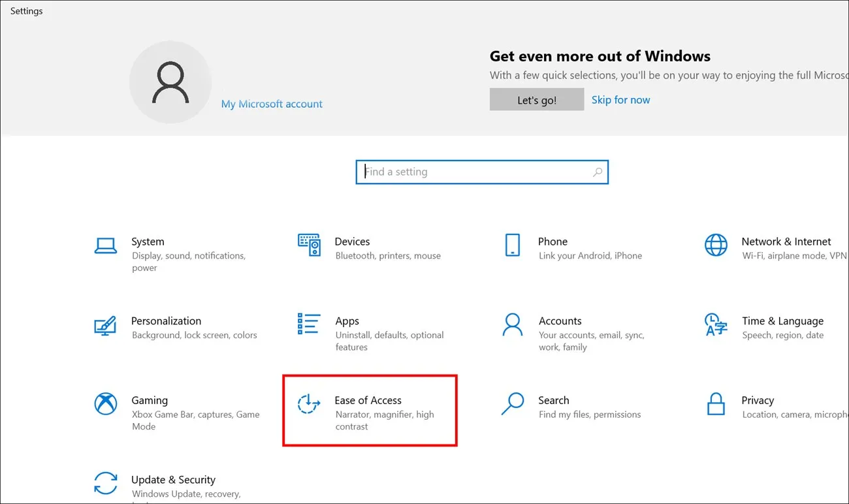The width and height of the screenshot is (849, 504).
Task: Click the Settings title label
Action: (26, 10)
